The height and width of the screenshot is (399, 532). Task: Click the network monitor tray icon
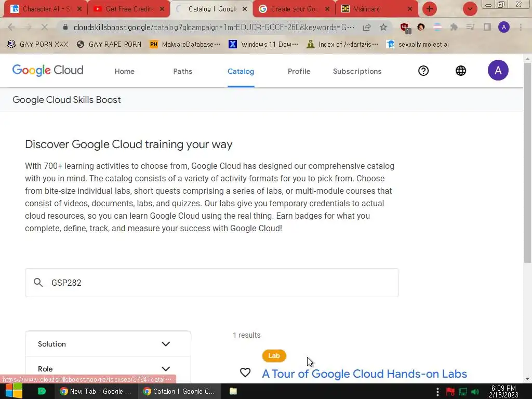coord(463,392)
